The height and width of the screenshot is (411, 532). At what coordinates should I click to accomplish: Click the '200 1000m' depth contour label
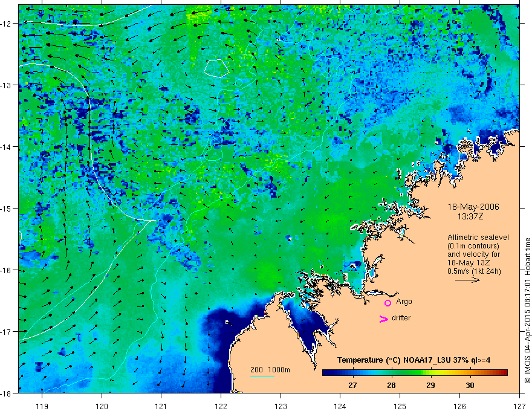pyautogui.click(x=270, y=370)
